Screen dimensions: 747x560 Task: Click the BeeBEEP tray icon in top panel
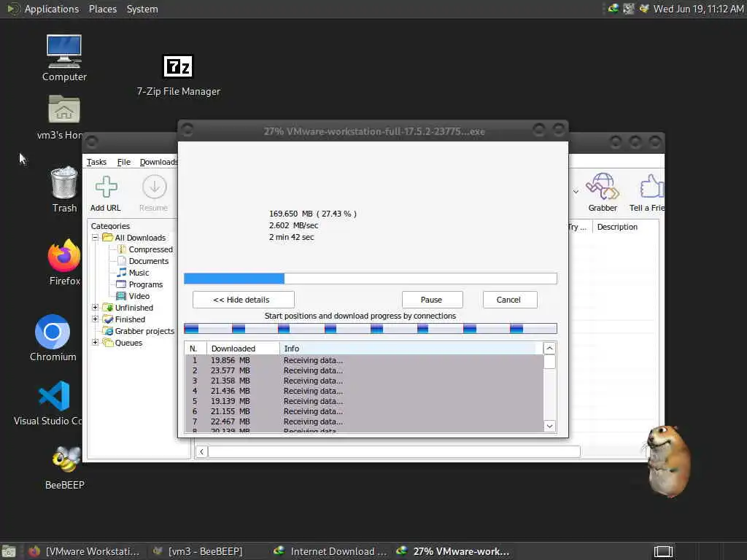pos(644,9)
